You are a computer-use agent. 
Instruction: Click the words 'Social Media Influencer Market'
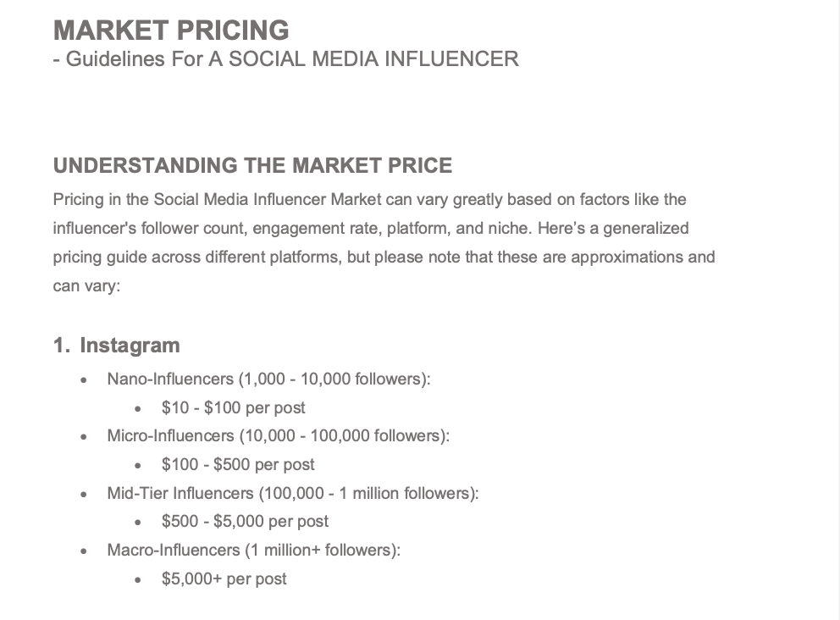point(268,200)
